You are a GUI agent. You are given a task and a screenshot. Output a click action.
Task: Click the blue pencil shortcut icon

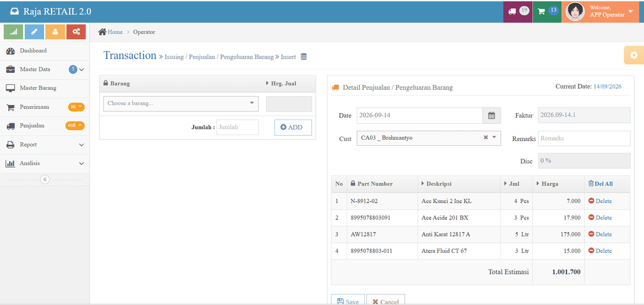(34, 31)
